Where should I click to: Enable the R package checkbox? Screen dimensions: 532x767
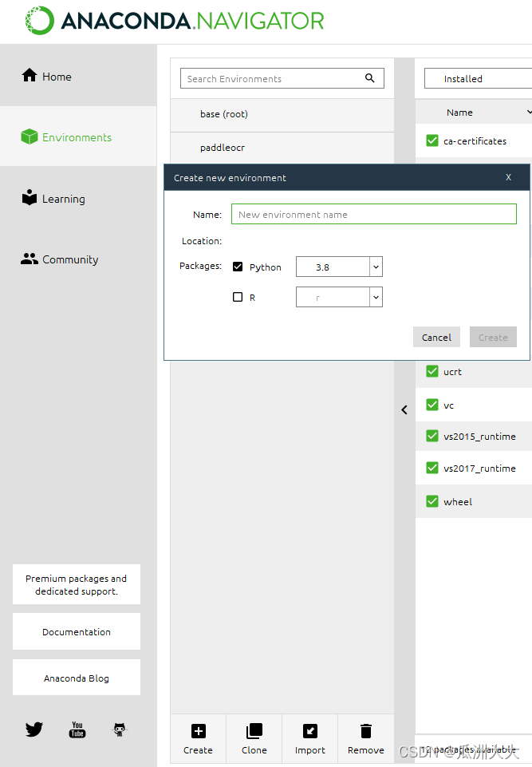point(238,297)
